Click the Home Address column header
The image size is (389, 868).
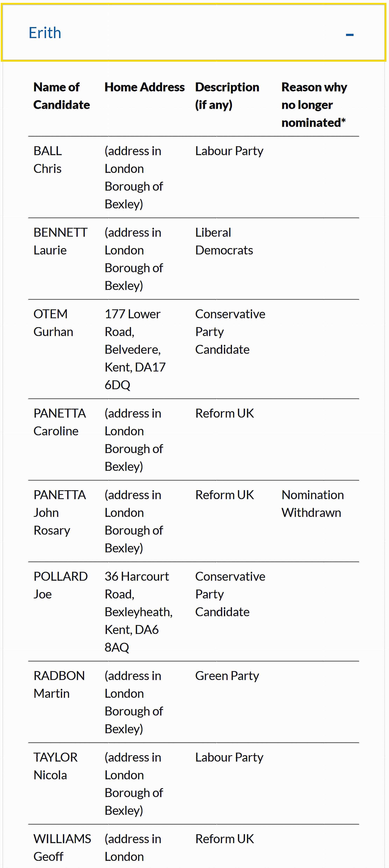[x=145, y=87]
